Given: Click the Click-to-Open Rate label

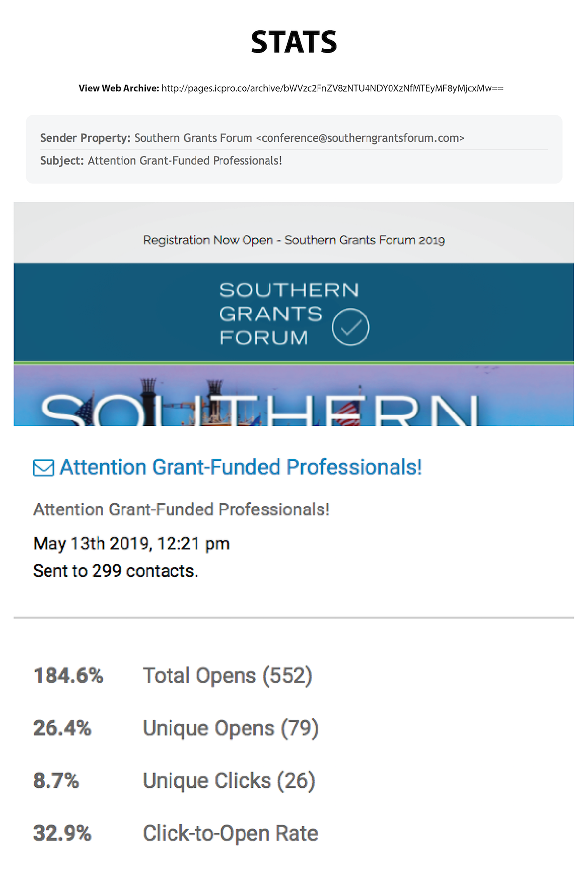Looking at the screenshot, I should (x=230, y=833).
